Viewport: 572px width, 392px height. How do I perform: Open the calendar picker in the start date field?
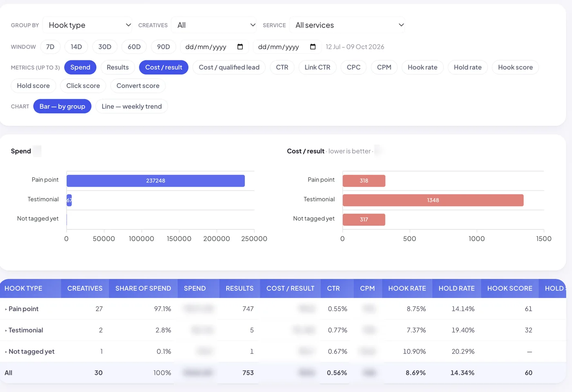click(240, 47)
